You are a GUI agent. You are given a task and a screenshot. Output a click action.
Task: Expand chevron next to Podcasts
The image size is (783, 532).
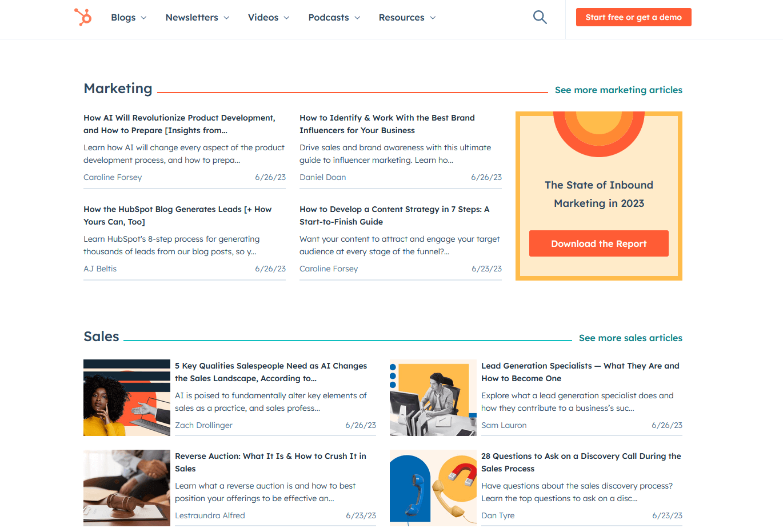[x=357, y=18]
